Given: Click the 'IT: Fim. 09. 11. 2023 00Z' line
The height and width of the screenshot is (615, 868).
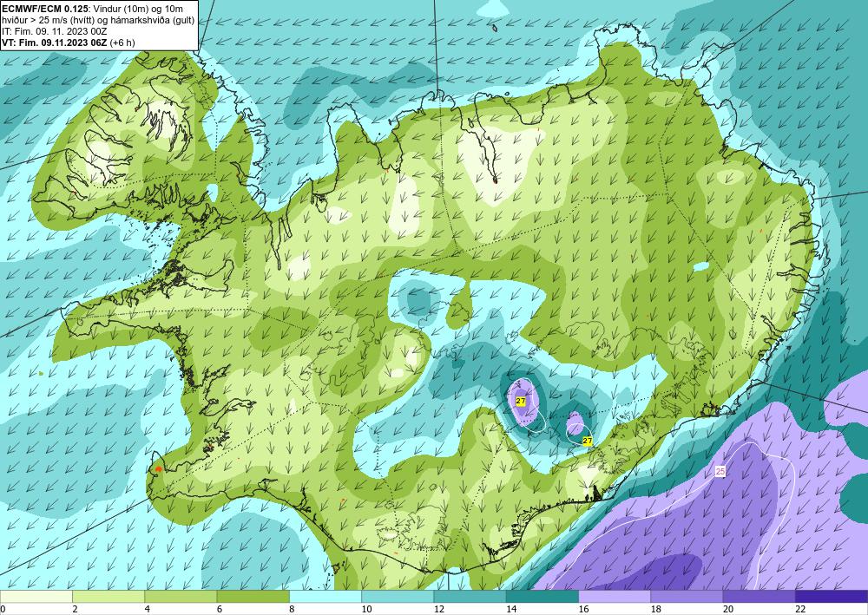Looking at the screenshot, I should 54,31.
